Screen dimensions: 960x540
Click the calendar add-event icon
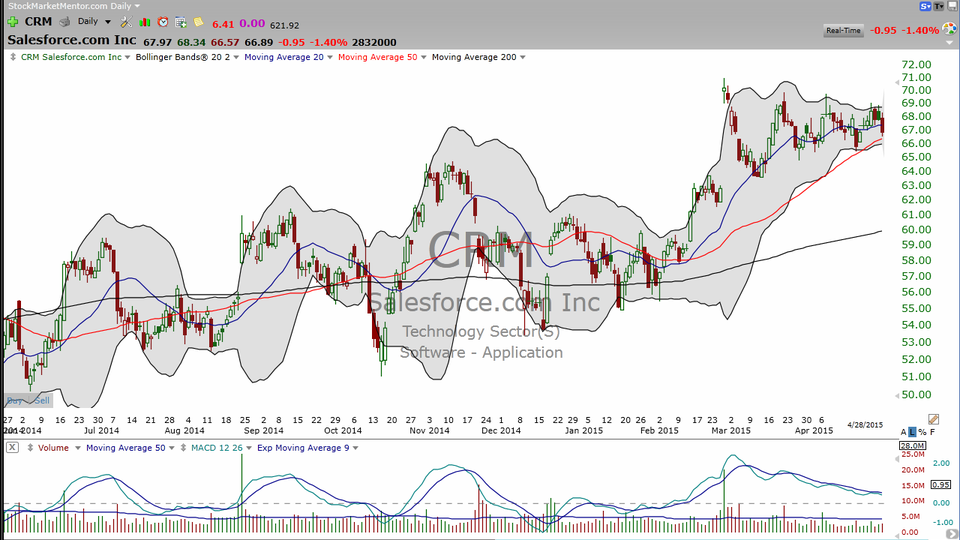click(181, 22)
